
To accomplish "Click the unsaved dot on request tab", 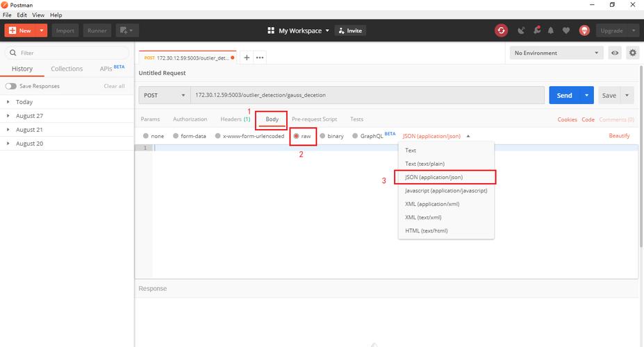I will pyautogui.click(x=233, y=58).
